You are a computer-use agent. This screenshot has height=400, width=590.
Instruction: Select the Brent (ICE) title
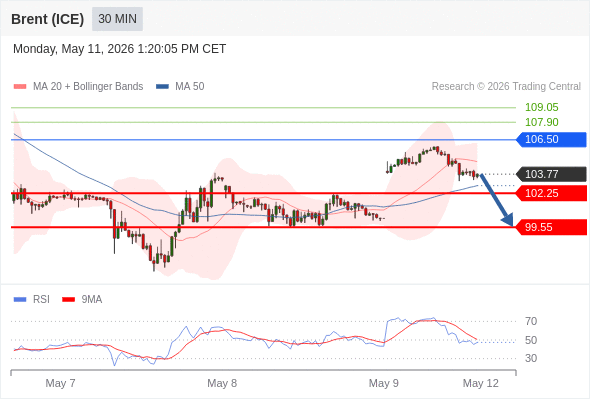pyautogui.click(x=47, y=19)
